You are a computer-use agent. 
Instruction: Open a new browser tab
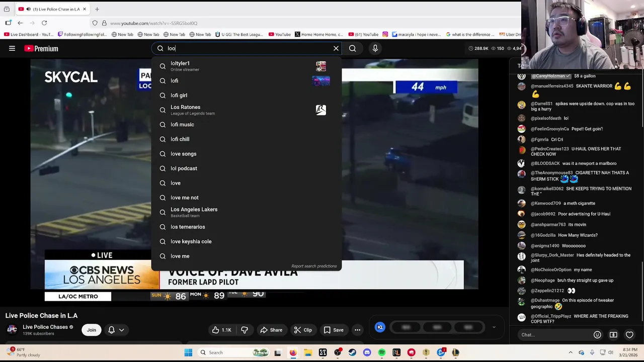point(97,9)
